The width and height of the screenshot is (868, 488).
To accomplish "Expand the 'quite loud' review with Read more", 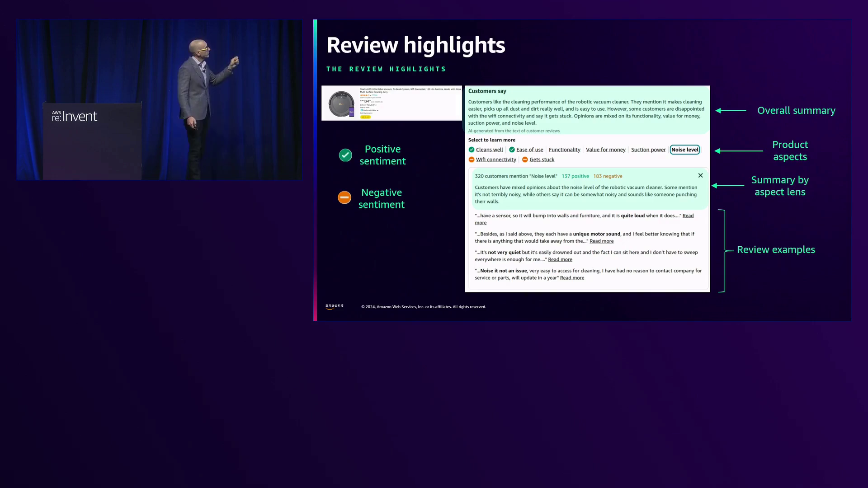I will coord(688,216).
